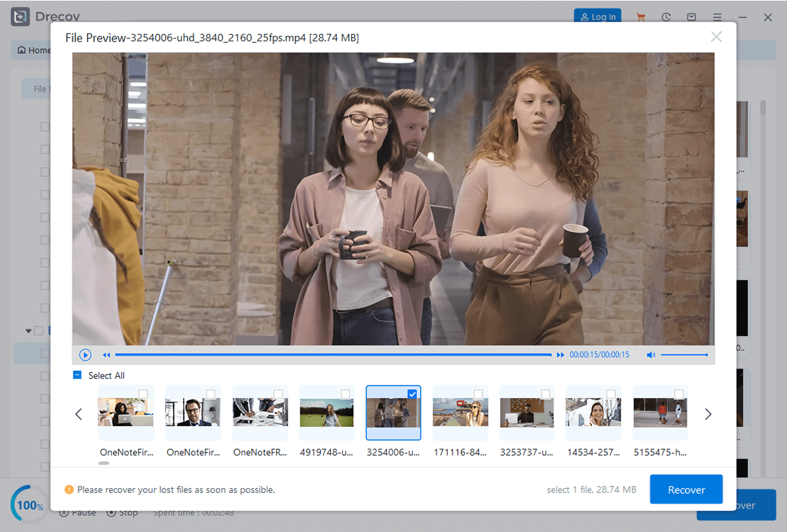Click the fast-forward icon in the player
Viewport: 787px width, 532px height.
pyautogui.click(x=560, y=355)
